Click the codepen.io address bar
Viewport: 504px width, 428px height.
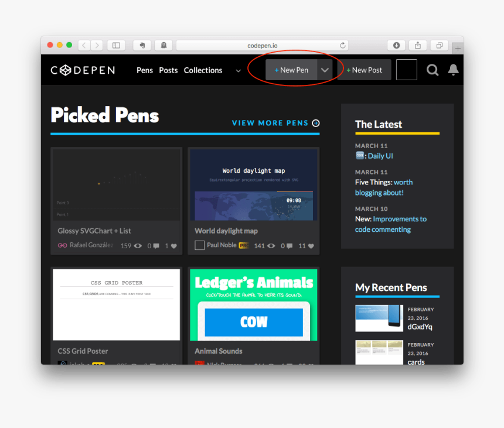pos(262,46)
